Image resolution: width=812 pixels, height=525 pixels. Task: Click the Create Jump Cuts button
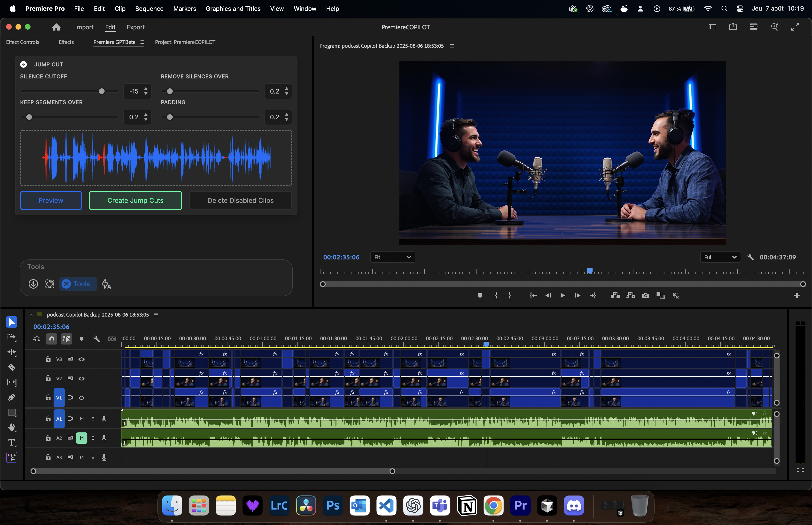(135, 200)
